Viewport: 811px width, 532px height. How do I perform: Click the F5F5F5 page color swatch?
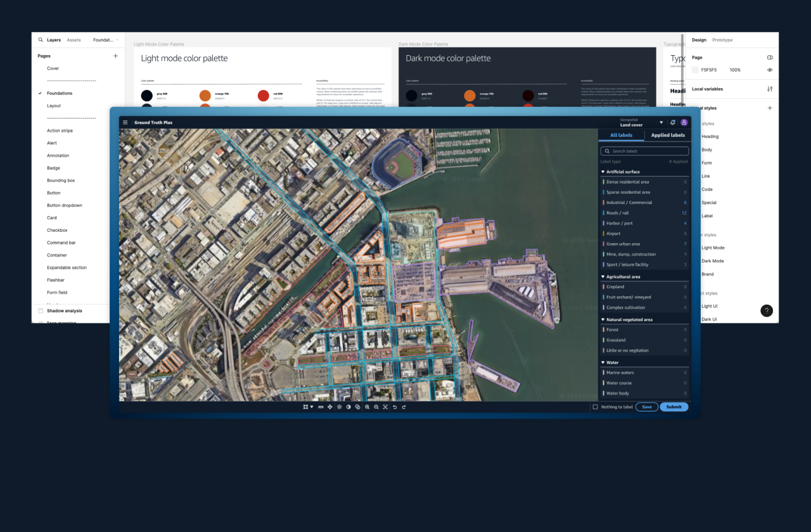coord(695,70)
